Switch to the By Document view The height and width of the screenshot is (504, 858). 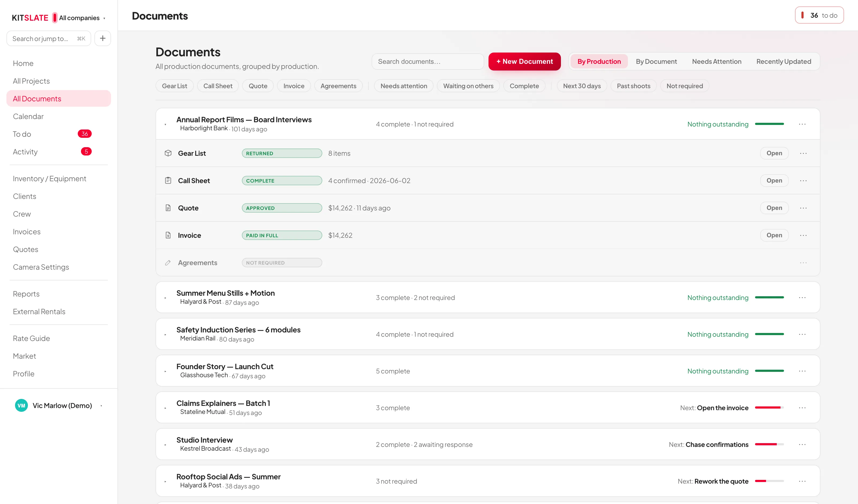click(656, 61)
